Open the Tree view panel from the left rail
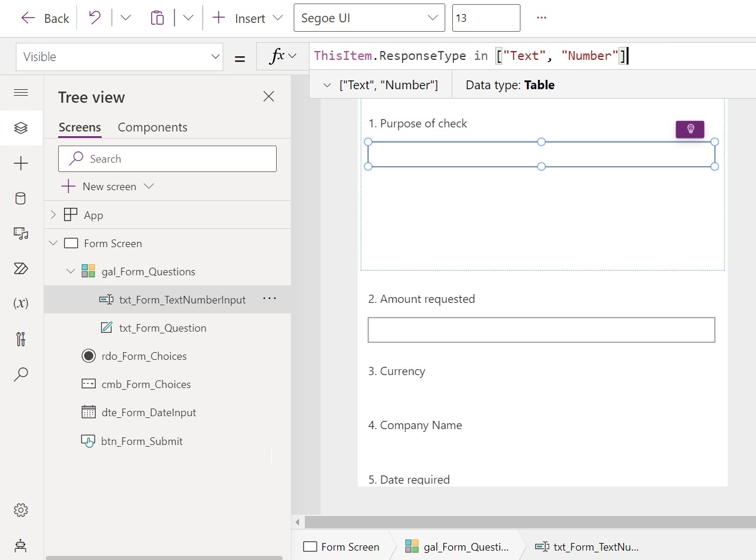The width and height of the screenshot is (756, 560). (21, 127)
